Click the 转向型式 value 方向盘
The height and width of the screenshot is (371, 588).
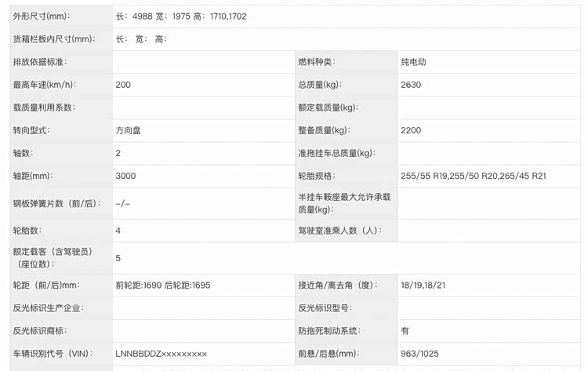coord(128,130)
